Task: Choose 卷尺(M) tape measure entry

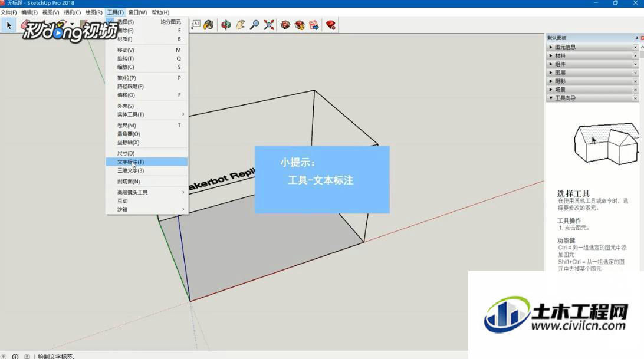Action: pyautogui.click(x=147, y=126)
